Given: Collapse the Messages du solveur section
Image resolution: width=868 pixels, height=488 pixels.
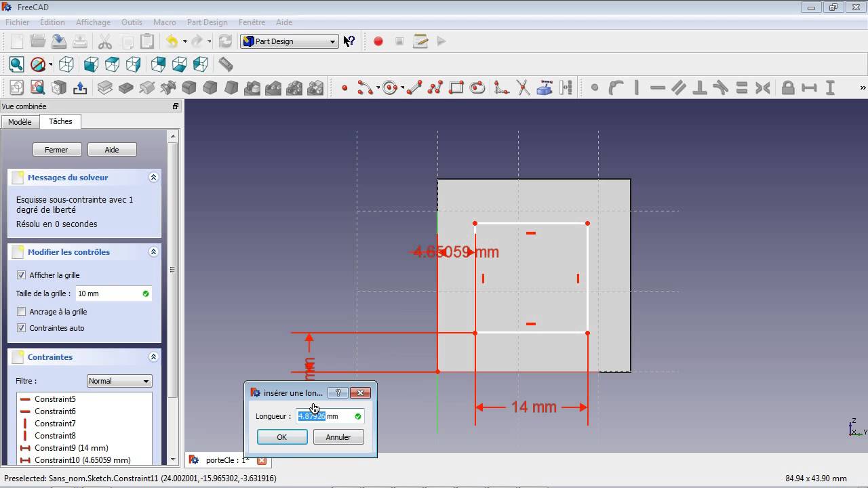Looking at the screenshot, I should point(153,178).
